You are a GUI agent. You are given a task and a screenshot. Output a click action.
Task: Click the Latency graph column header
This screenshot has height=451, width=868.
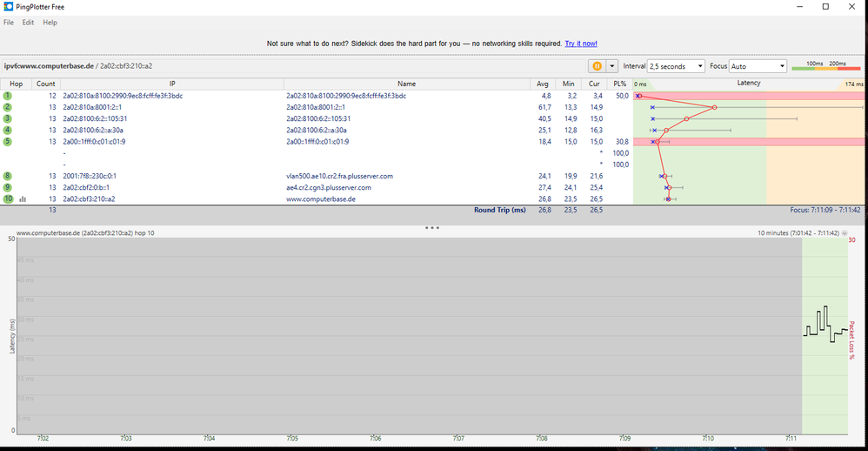749,83
